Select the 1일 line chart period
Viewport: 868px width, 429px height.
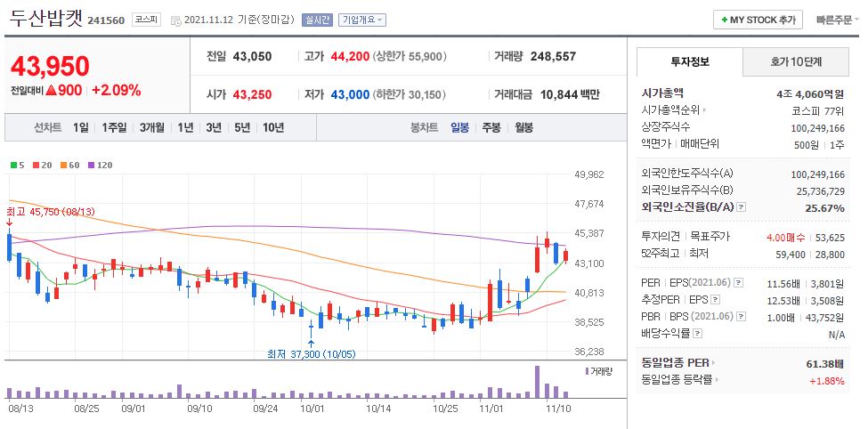point(80,128)
